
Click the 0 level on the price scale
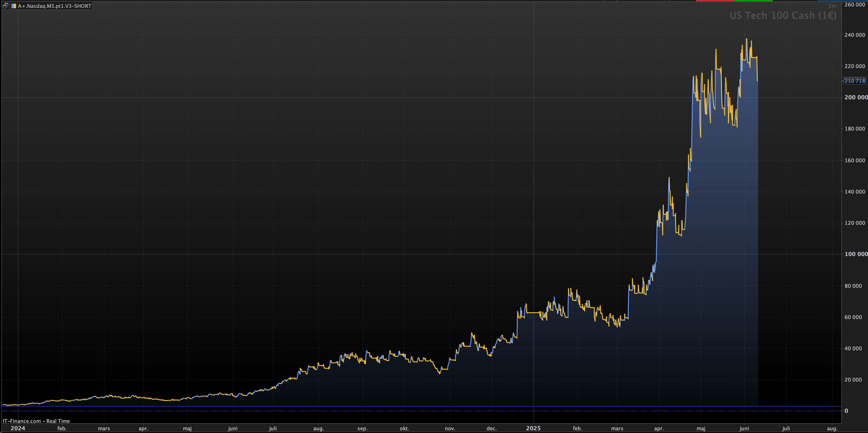click(x=846, y=411)
